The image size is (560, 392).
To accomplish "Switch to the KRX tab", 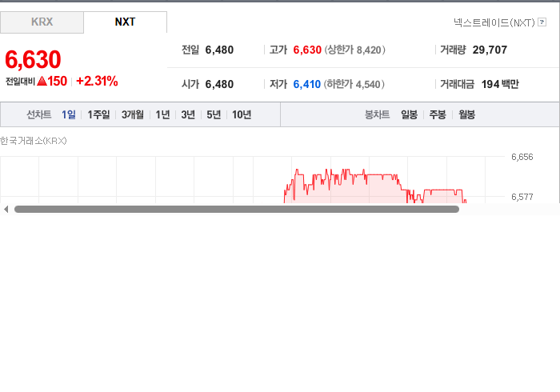I will [x=42, y=22].
